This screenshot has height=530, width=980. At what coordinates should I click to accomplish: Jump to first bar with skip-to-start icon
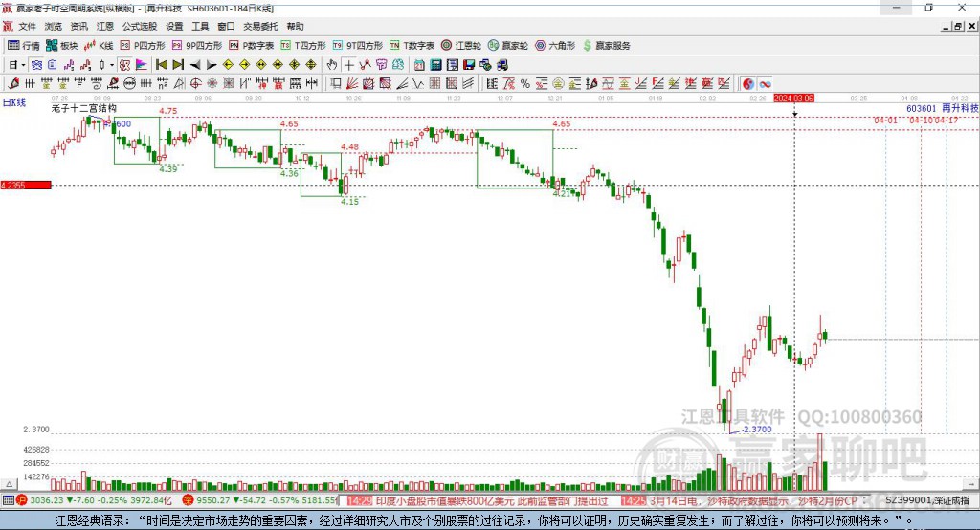[161, 65]
